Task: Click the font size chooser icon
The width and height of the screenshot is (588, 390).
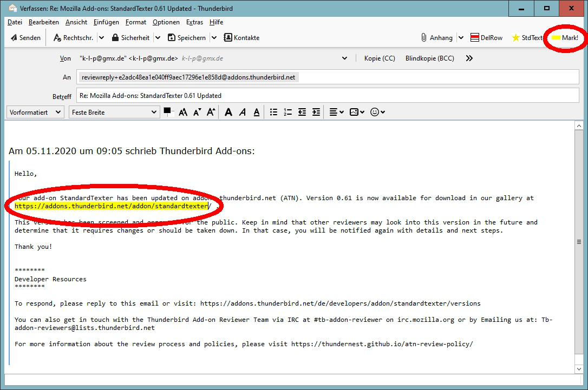Action: pos(183,112)
